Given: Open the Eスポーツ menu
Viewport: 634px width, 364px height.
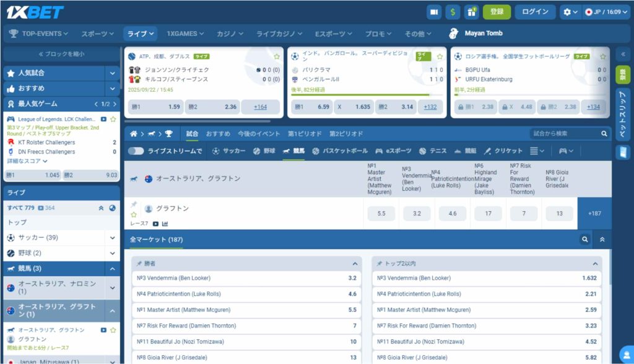Looking at the screenshot, I should click(333, 33).
